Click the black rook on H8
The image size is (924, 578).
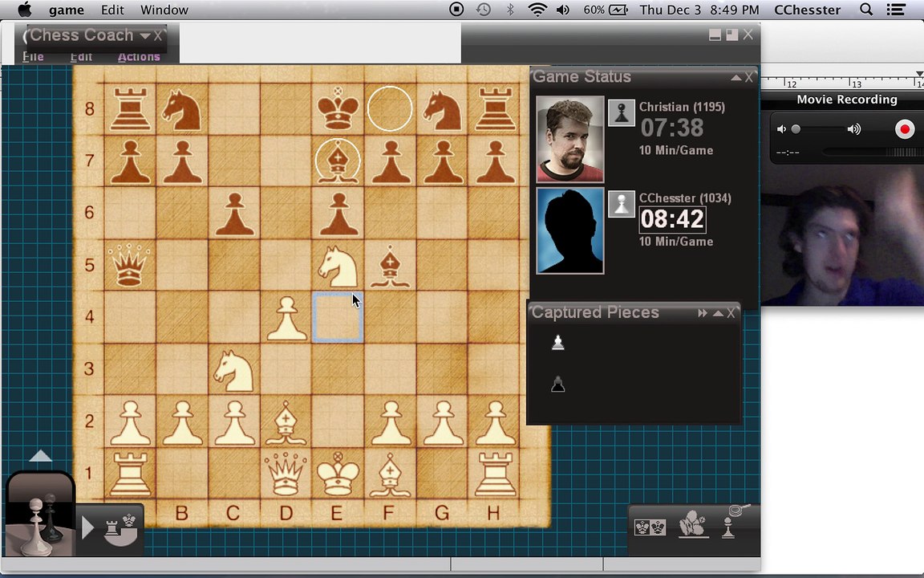coord(494,110)
